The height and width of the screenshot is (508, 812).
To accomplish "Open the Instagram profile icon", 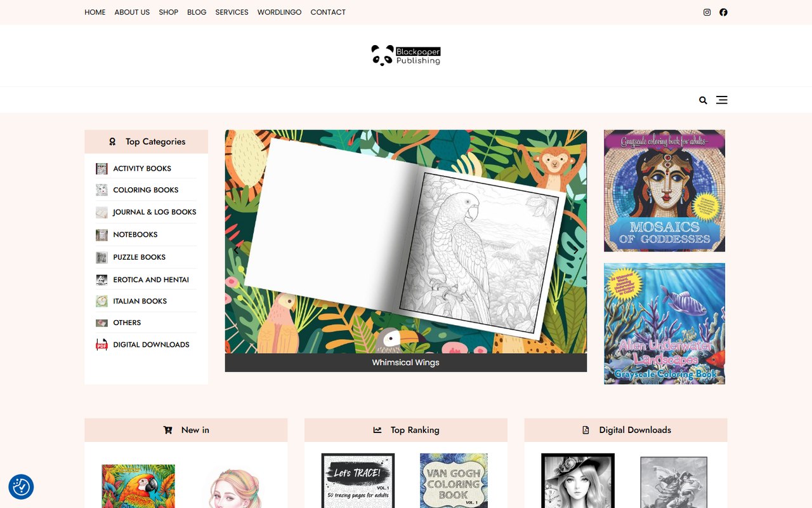I will (x=707, y=12).
